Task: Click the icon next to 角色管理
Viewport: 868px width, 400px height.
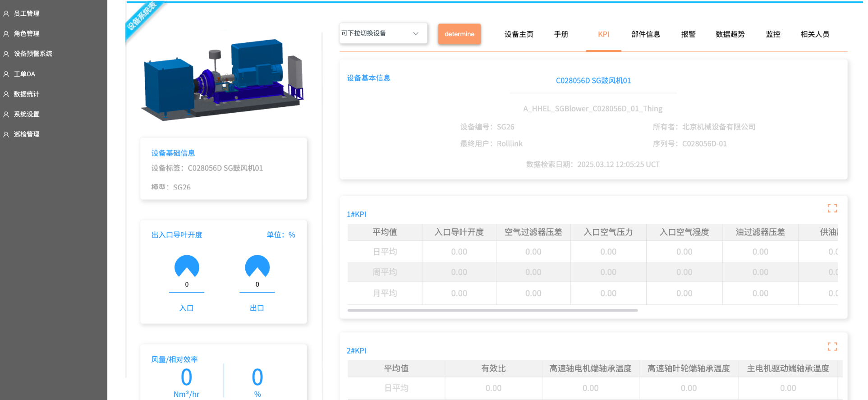Action: [6, 34]
